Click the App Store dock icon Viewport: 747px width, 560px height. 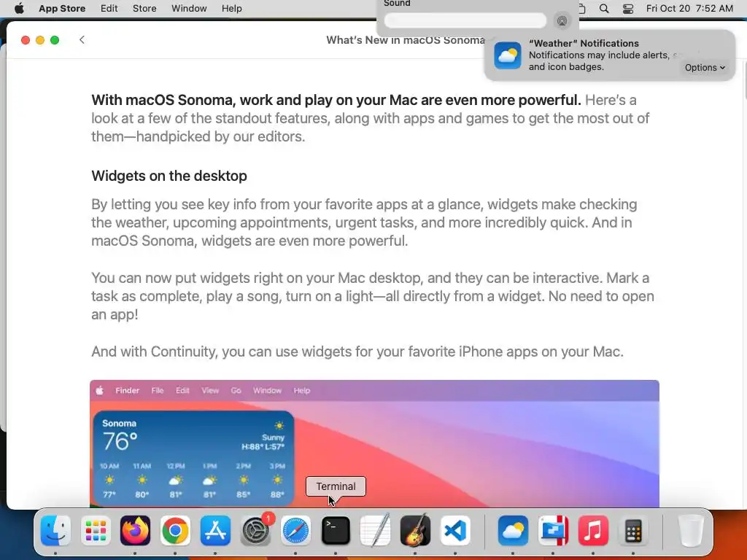click(x=215, y=531)
